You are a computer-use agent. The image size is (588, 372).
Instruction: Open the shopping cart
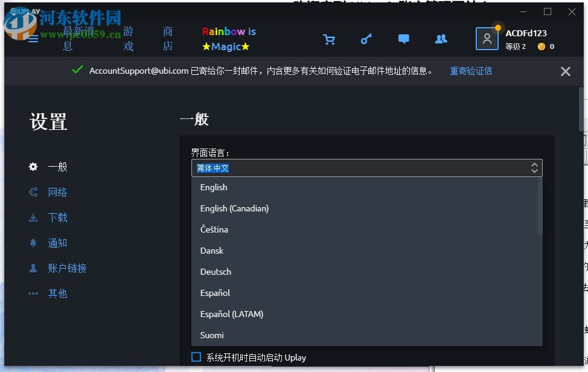[329, 39]
